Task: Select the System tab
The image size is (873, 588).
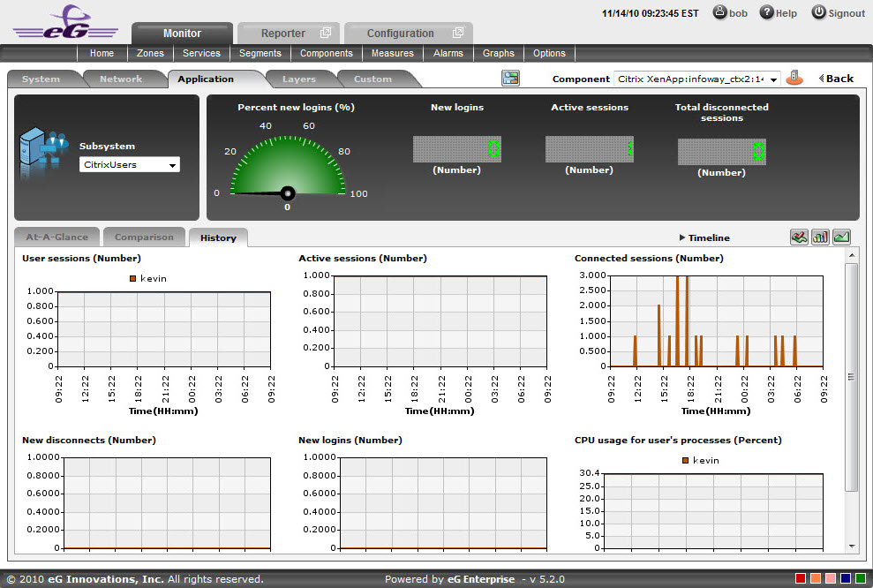Action: (x=41, y=79)
